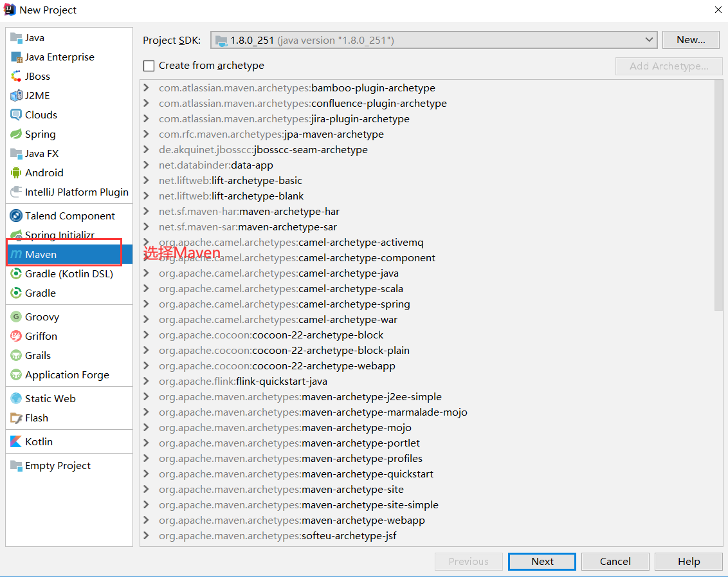Select the Talend Component project type
The image size is (728, 581).
coord(70,216)
